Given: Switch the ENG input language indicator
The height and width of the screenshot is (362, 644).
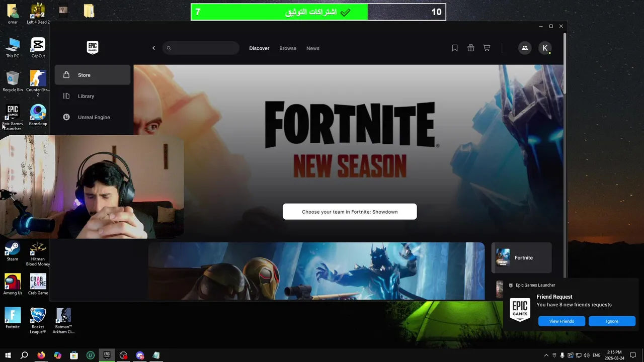Looking at the screenshot, I should click(x=597, y=355).
